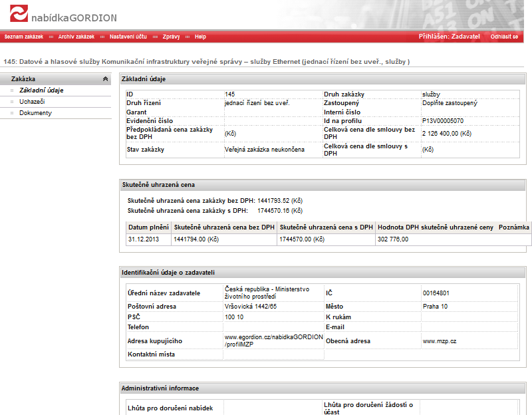Click the Skutečně uhrazená cena section header
This screenshot has width=532, height=415.
coord(158,184)
